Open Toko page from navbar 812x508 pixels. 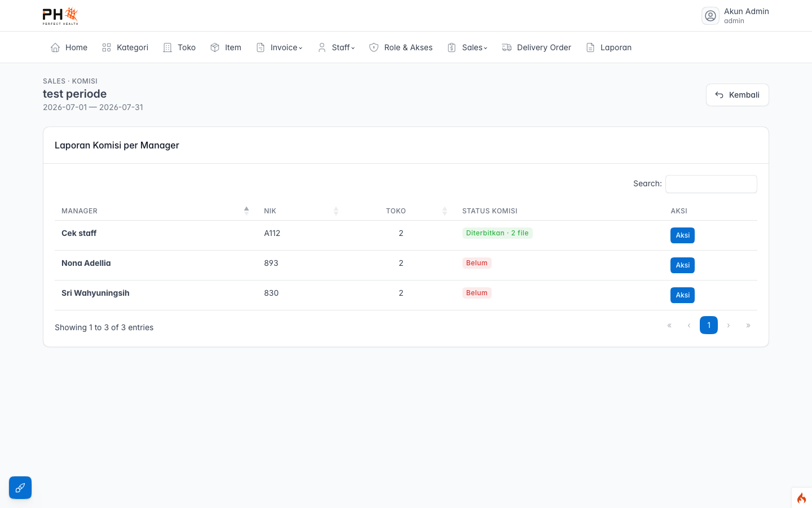pyautogui.click(x=179, y=47)
